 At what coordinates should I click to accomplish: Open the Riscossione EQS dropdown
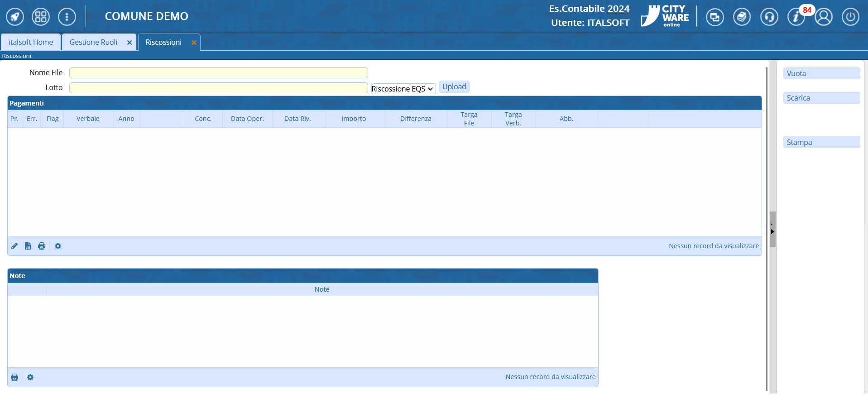403,89
